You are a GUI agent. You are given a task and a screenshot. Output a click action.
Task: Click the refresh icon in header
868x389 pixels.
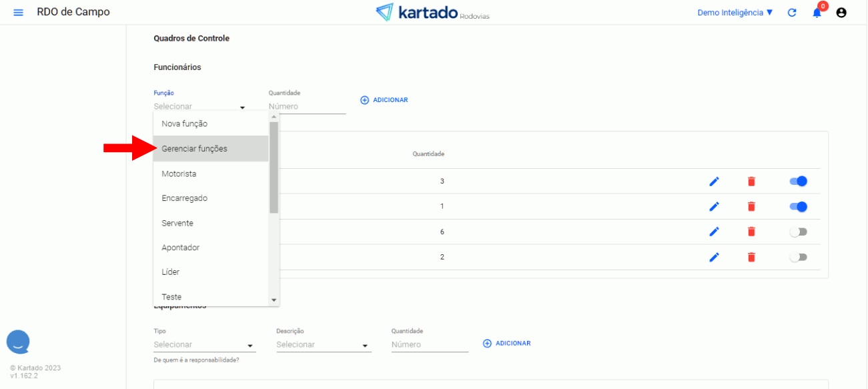coord(792,13)
